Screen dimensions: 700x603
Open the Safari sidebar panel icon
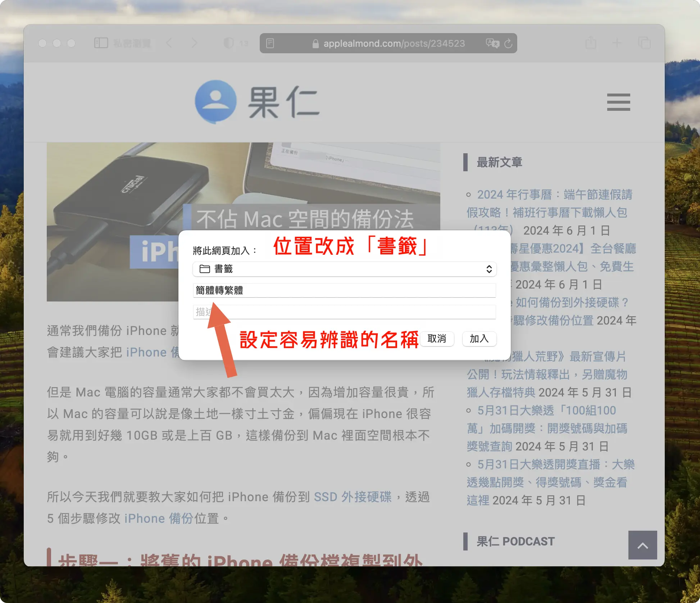click(101, 43)
